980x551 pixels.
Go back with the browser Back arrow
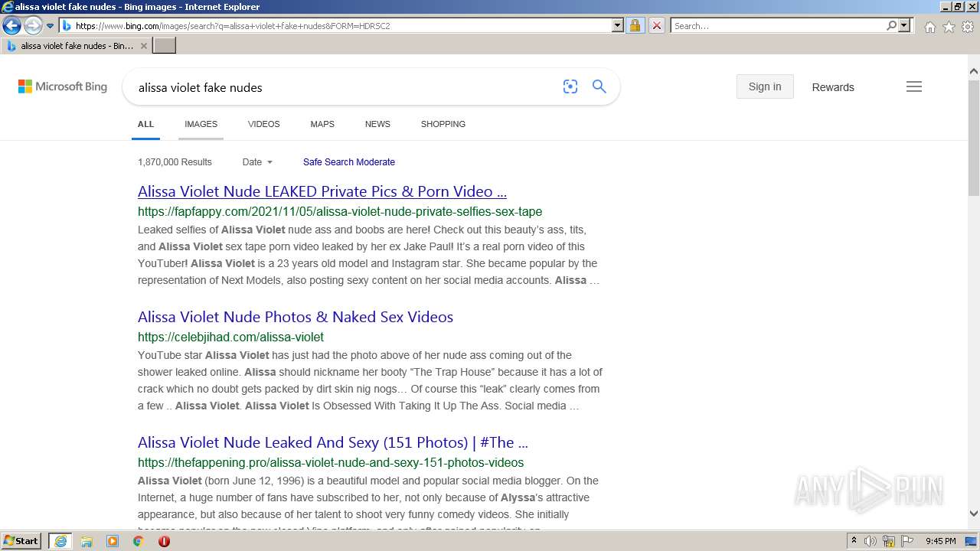(x=11, y=26)
